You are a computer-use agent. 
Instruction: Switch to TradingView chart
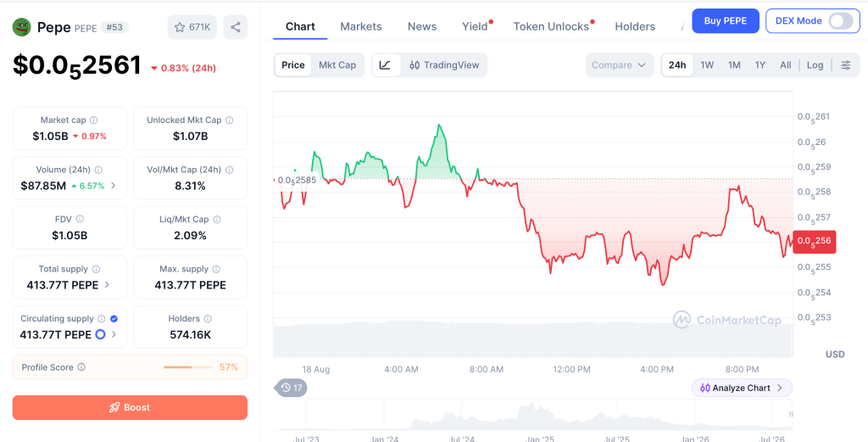point(444,65)
